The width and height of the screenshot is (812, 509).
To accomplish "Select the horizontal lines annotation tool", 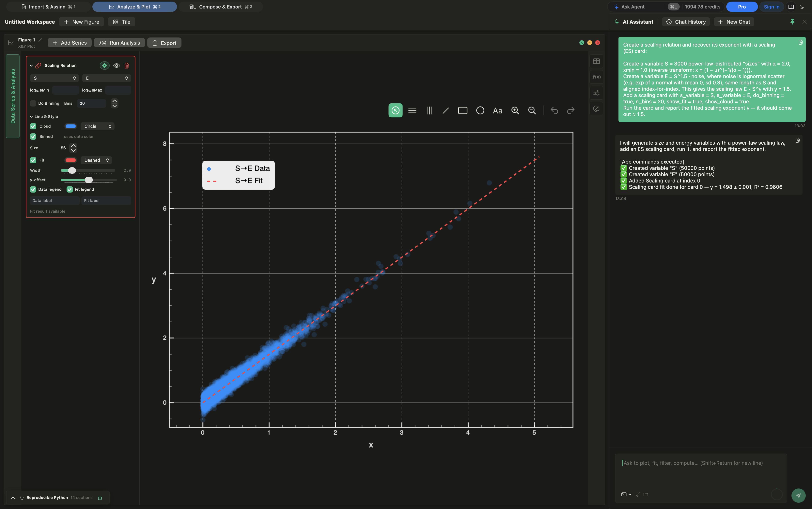I will pos(412,110).
